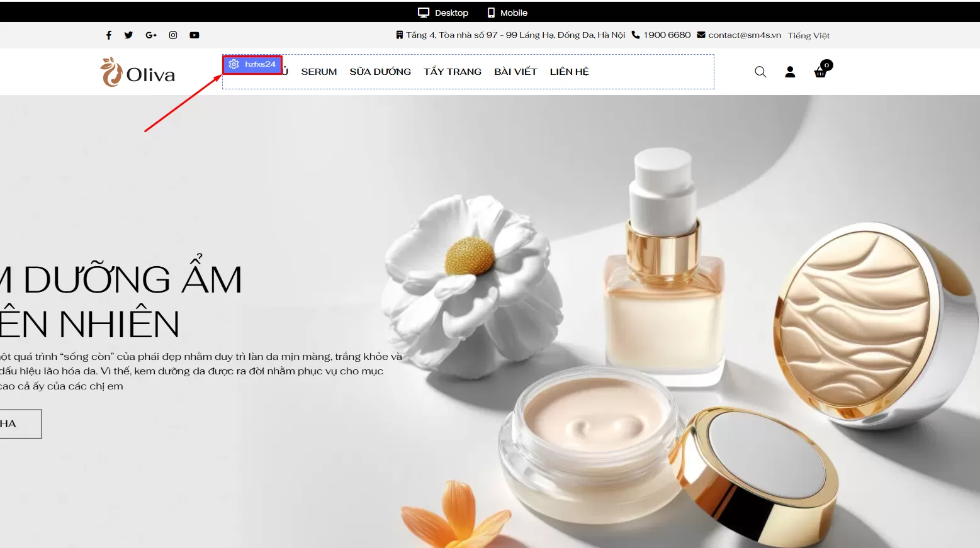The image size is (980, 548).
Task: Click the 1900 6680 phone number
Action: click(x=667, y=35)
